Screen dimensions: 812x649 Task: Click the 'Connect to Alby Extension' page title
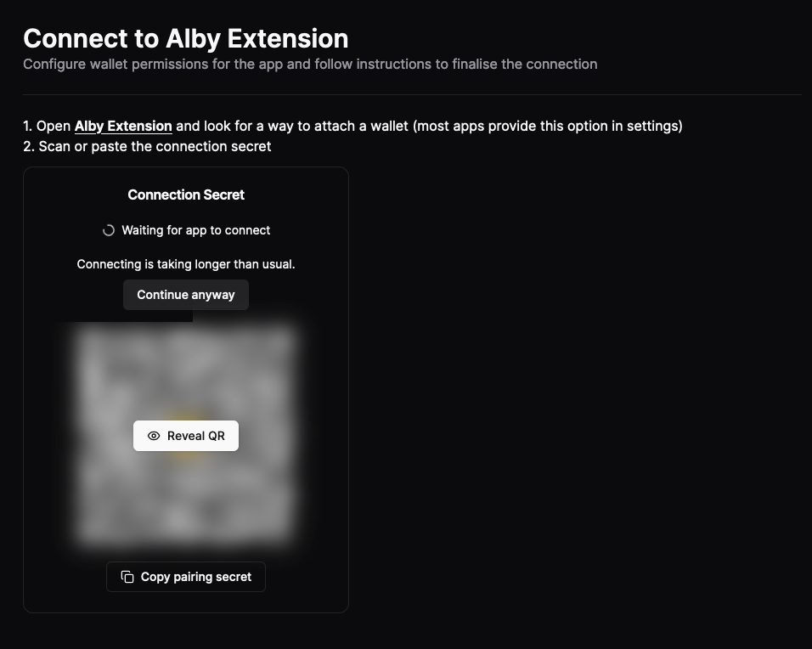click(186, 38)
